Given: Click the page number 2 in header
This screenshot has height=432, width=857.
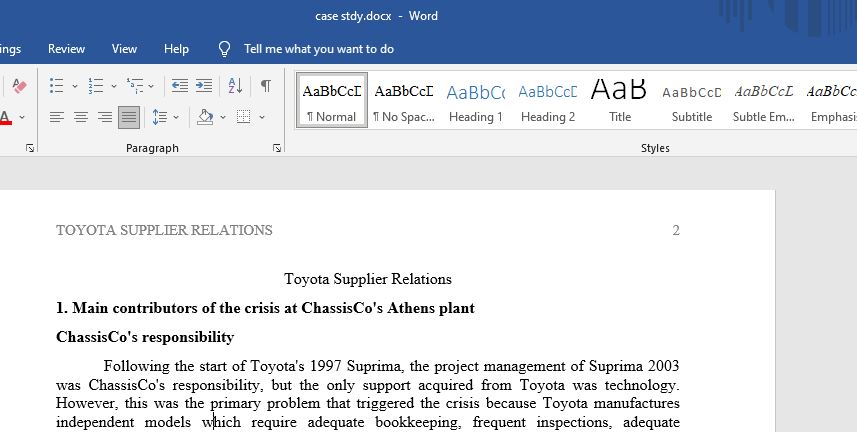Looking at the screenshot, I should pos(676,230).
